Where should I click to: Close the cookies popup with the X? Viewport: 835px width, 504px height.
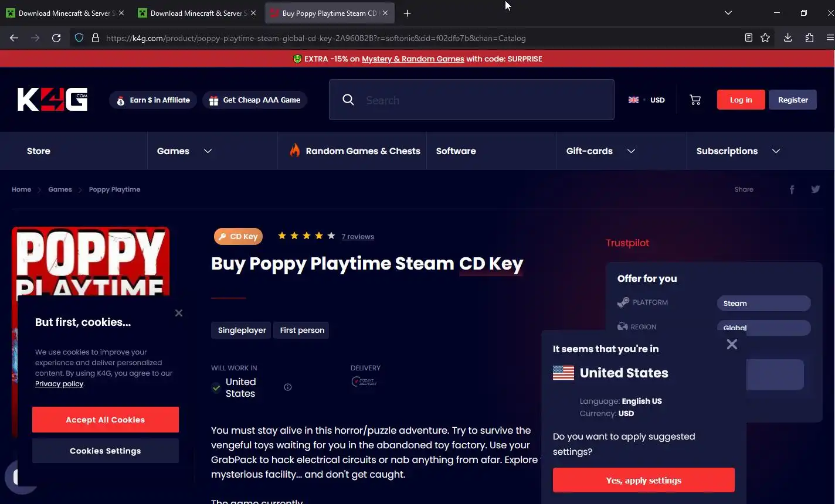coord(179,313)
